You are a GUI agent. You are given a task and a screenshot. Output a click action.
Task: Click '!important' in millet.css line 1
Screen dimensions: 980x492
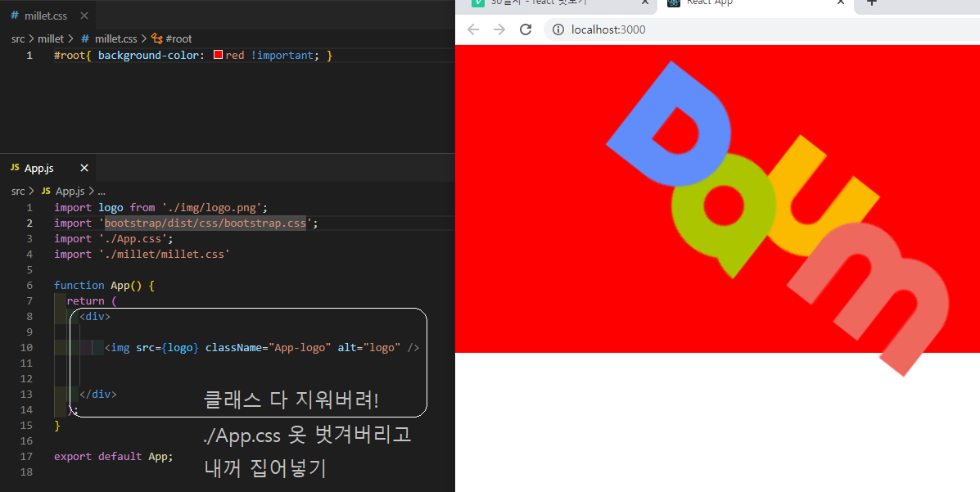tap(282, 56)
